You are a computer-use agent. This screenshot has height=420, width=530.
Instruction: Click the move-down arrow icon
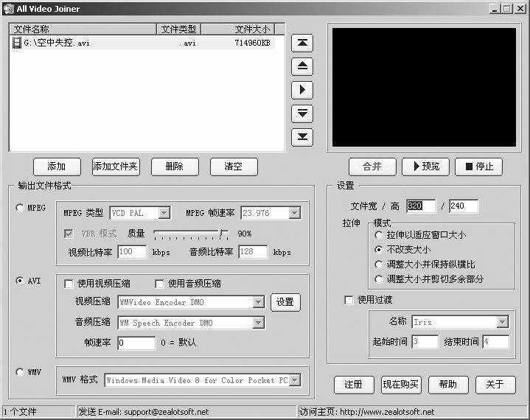(302, 113)
